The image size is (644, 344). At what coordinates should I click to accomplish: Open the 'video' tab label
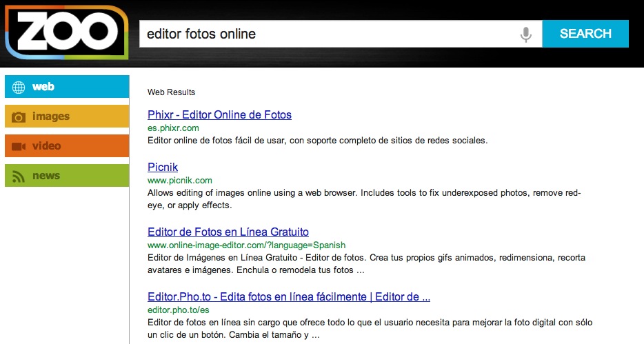tap(47, 146)
